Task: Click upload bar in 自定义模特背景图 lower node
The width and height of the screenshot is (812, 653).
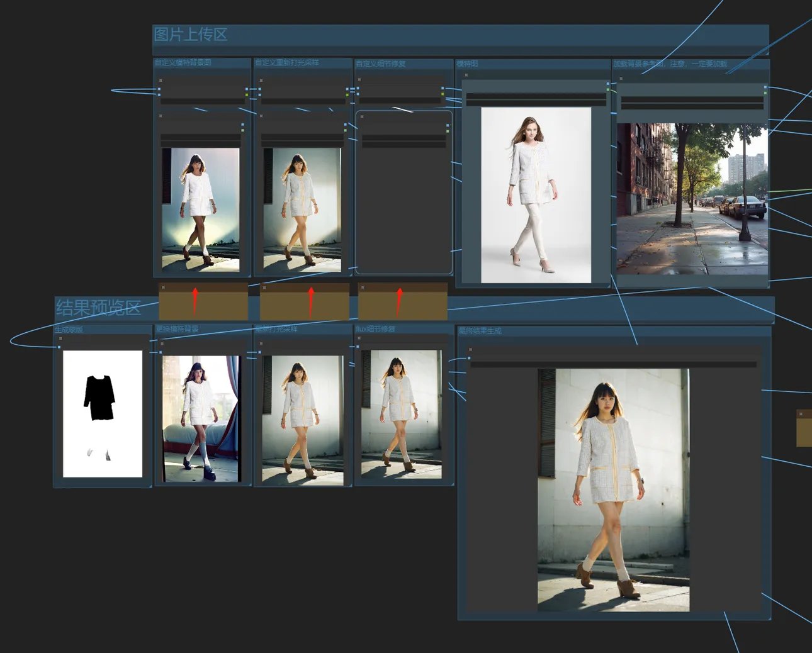Action: (201, 144)
